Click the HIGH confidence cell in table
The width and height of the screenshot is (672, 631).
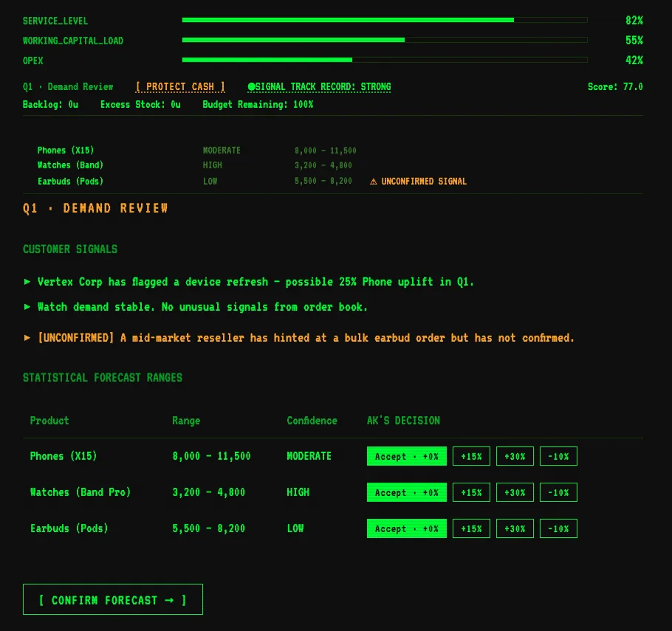pyautogui.click(x=298, y=492)
